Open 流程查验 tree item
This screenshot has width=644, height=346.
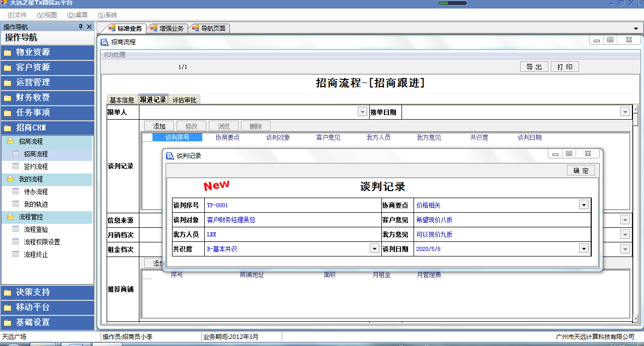pos(36,229)
